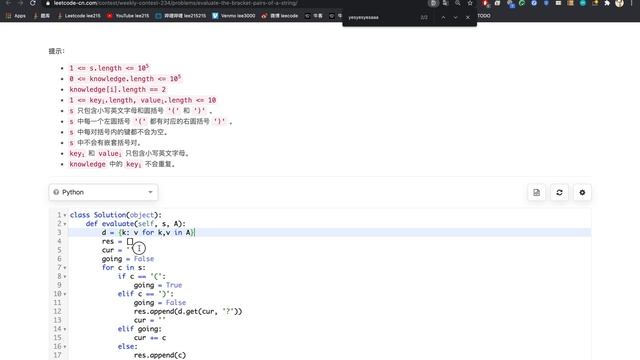Collapse the for loop fold arrow on line 7
This screenshot has width=640, height=360.
65,268
